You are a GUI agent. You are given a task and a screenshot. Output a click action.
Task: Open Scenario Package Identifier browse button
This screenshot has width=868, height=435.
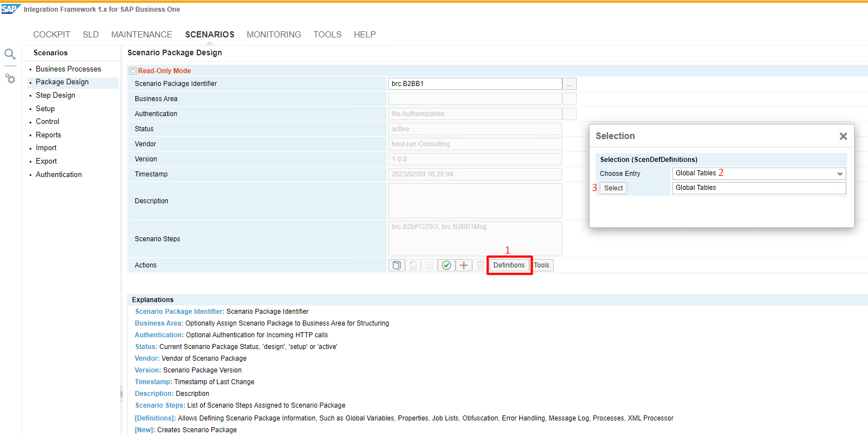click(570, 84)
